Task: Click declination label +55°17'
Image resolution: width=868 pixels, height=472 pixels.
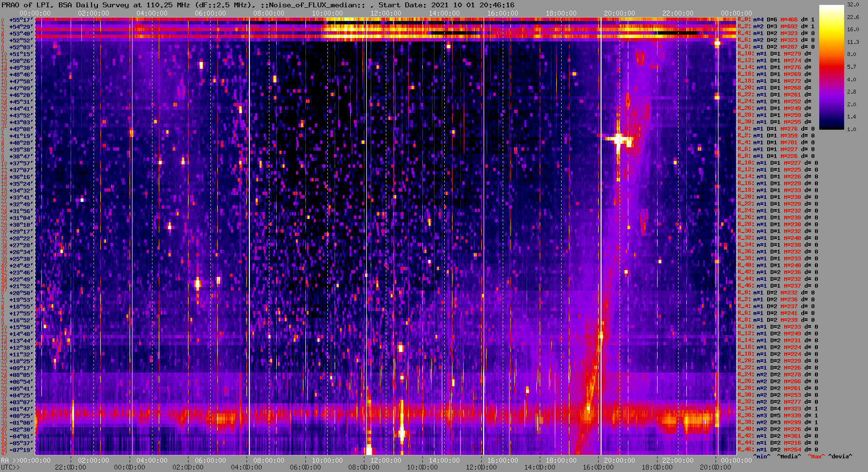Action: click(x=20, y=20)
